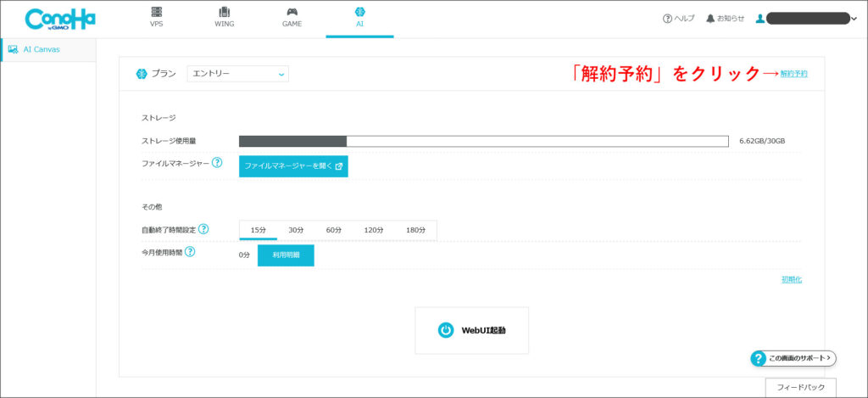
Task: Click the storage usage bar
Action: tap(483, 142)
